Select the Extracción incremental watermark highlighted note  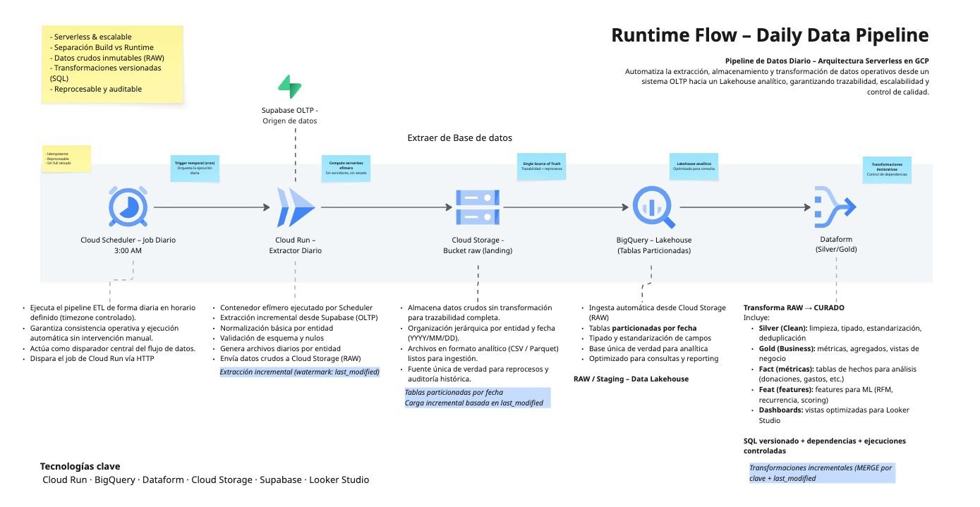coord(299,372)
